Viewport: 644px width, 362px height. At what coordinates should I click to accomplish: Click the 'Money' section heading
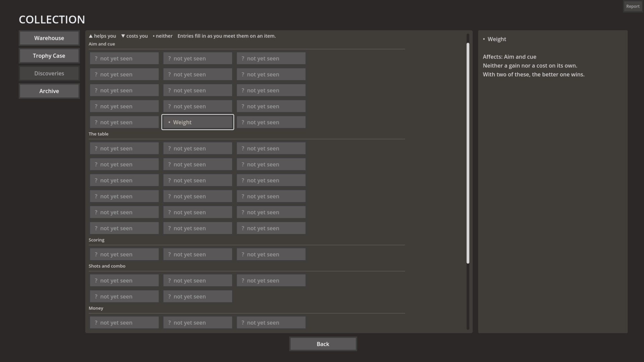[96, 308]
